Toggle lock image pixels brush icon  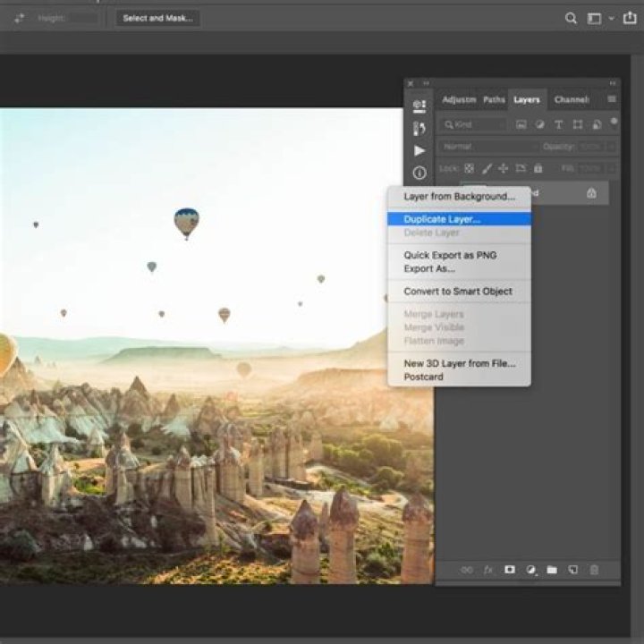487,168
